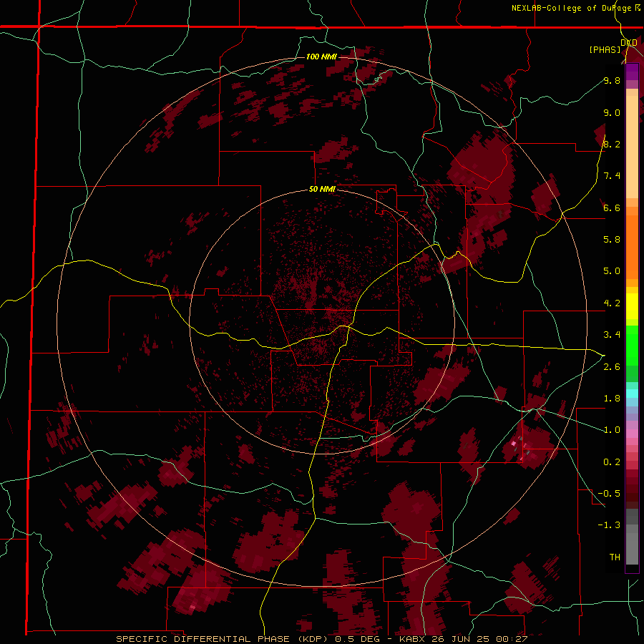Click the pink segment of color bar
Viewport: 644px width, 644px height.
tap(632, 434)
